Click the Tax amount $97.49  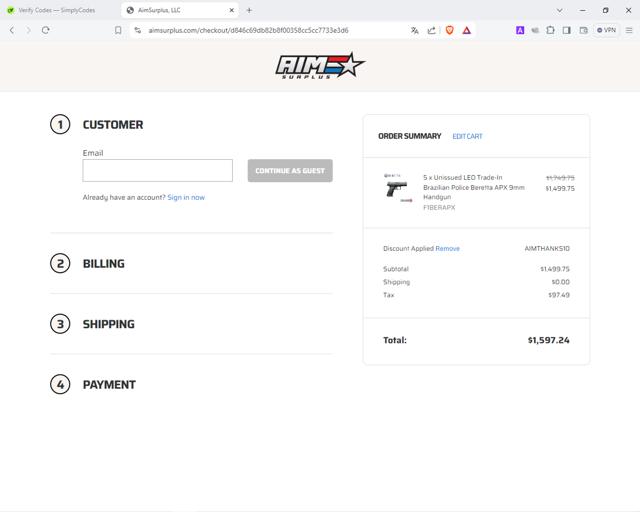559,295
